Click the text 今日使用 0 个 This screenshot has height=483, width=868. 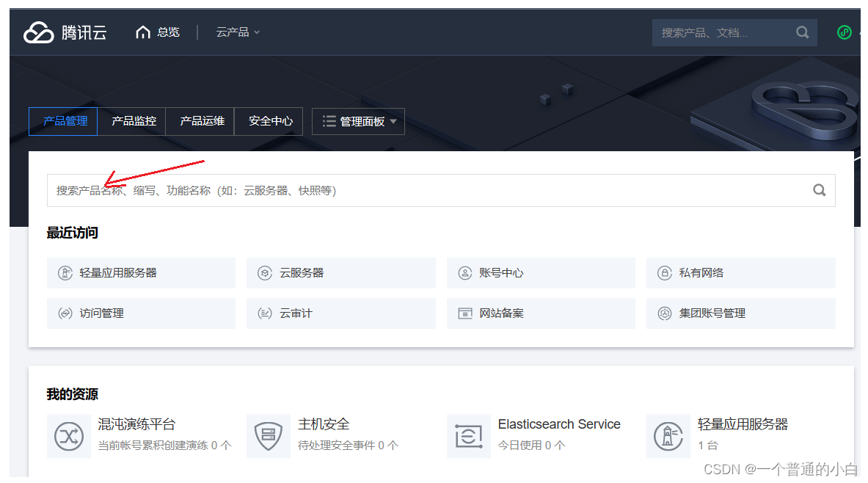531,446
